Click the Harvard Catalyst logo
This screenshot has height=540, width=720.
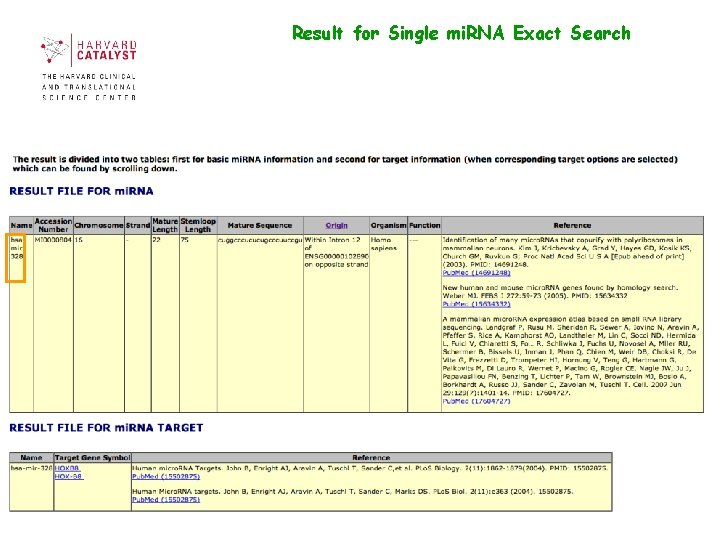coord(89,67)
